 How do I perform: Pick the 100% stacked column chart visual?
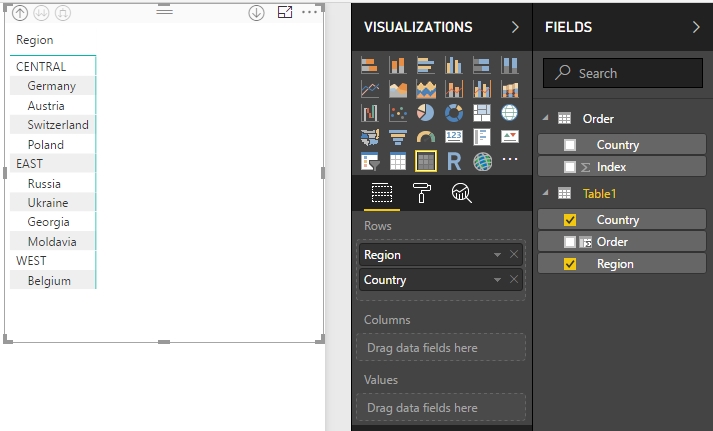click(x=510, y=65)
